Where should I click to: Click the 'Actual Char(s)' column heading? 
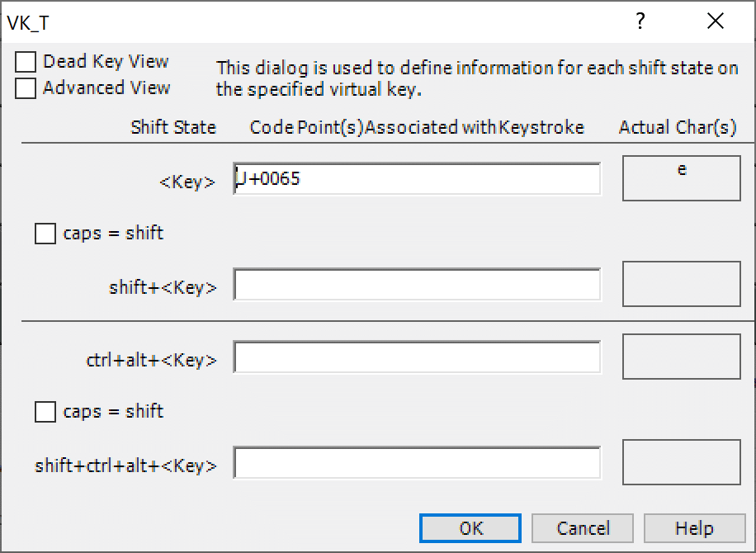678,127
